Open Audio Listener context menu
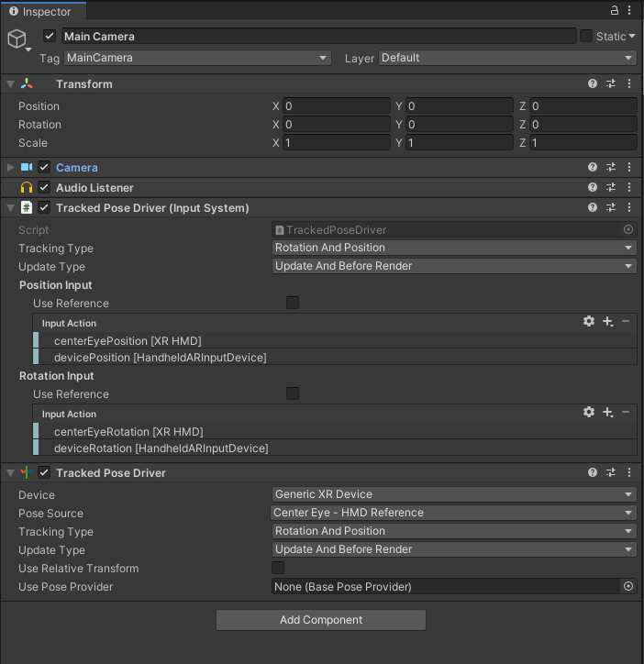Viewport: 644px width, 664px height. [629, 187]
